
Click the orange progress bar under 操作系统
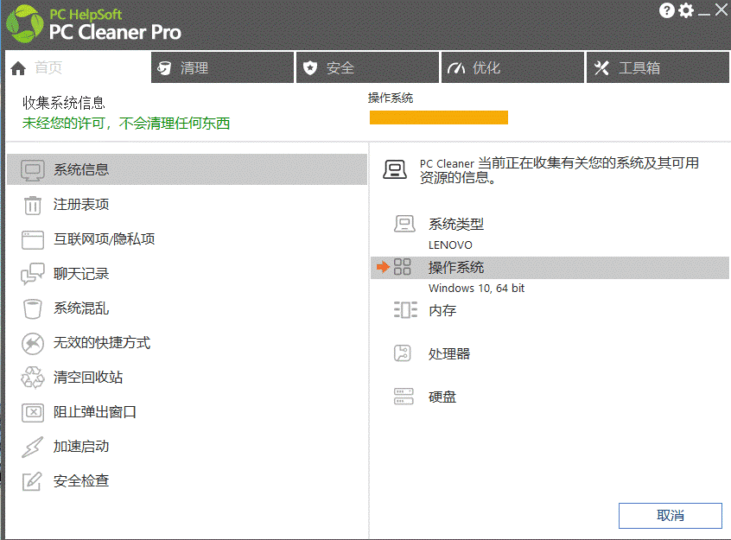(438, 118)
